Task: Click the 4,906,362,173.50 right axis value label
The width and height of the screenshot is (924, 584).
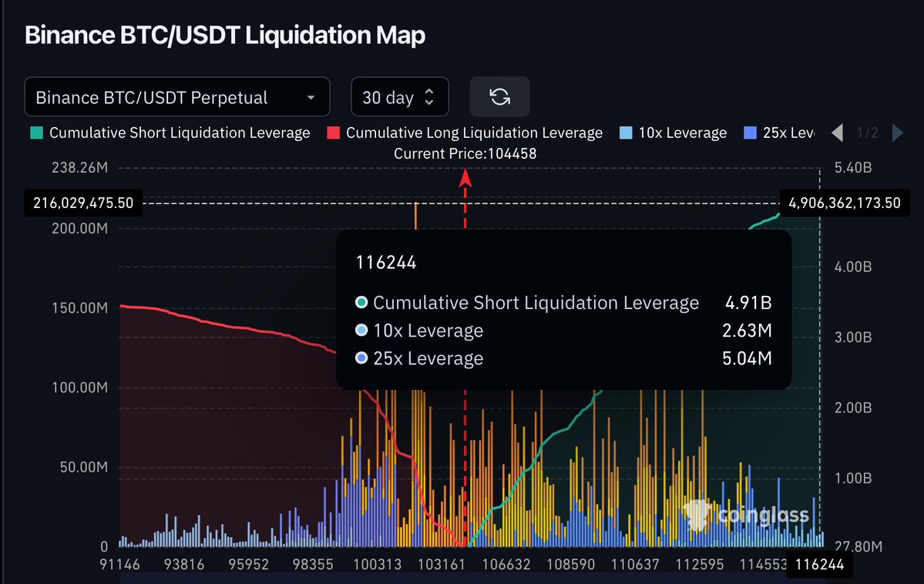Action: 845,203
